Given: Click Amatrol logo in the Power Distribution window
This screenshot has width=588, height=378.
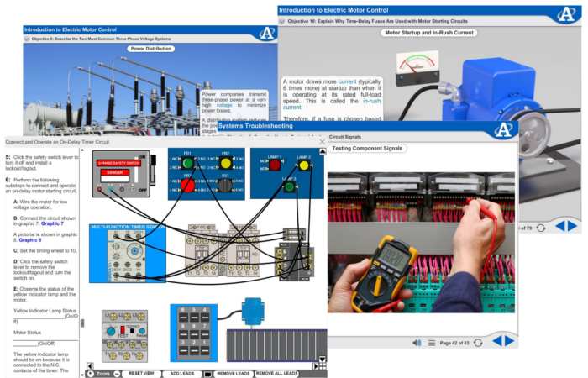Looking at the screenshot, I should coord(267,34).
